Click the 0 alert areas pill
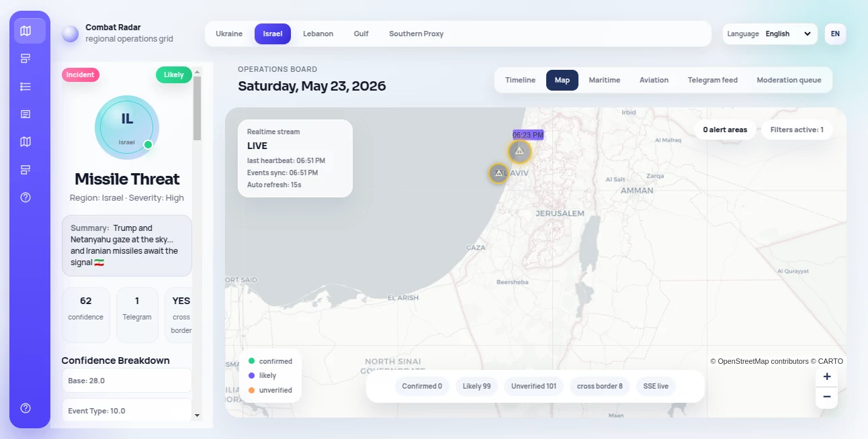This screenshot has height=439, width=868. pyautogui.click(x=725, y=130)
